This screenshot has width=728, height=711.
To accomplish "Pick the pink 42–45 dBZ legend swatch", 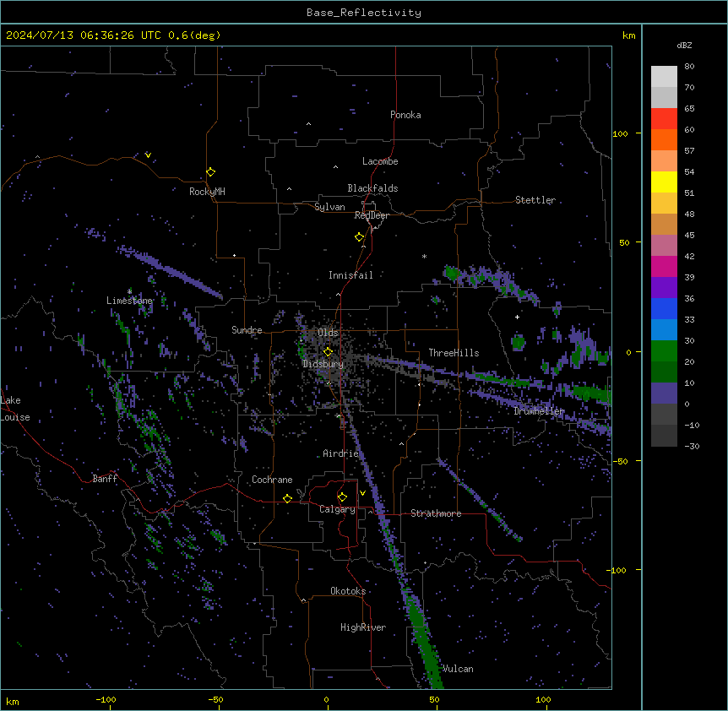I will point(664,246).
